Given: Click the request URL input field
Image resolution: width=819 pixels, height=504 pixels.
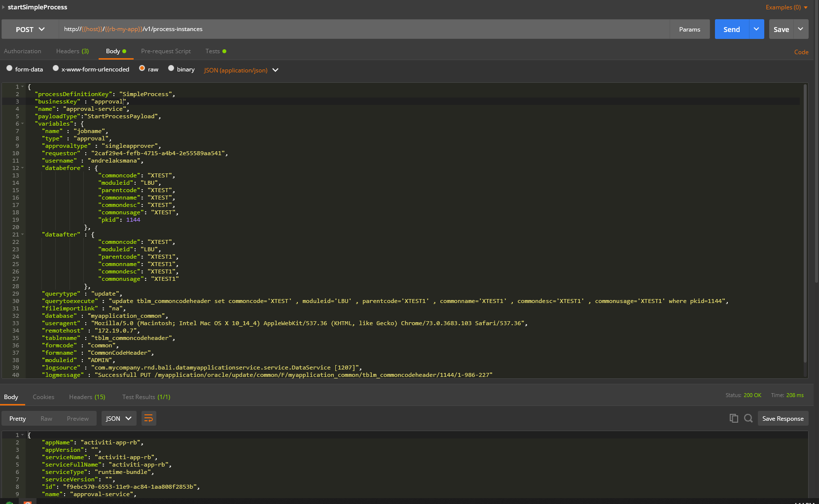Looking at the screenshot, I should click(364, 29).
